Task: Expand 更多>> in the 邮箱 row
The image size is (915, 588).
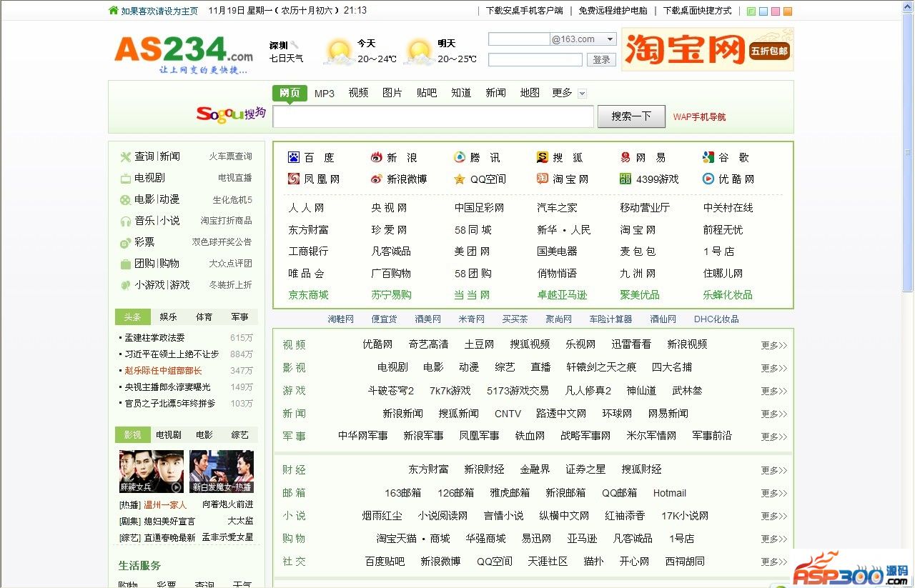Action: tap(773, 493)
